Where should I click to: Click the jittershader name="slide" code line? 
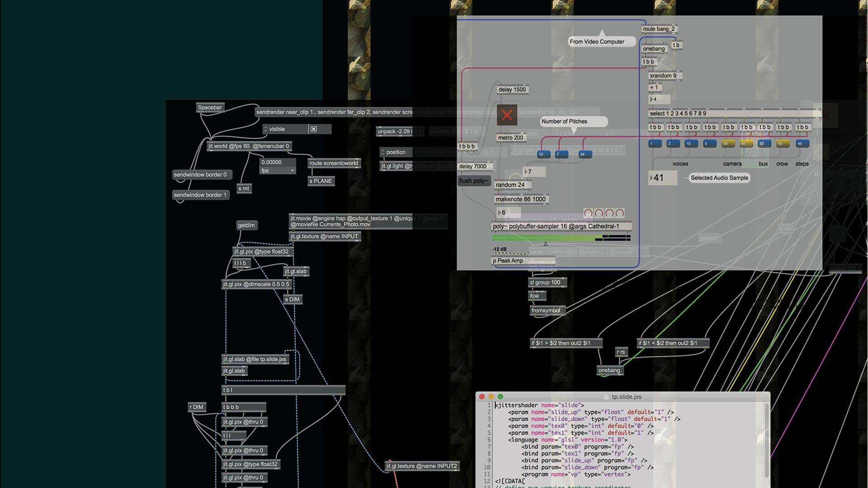tap(539, 405)
